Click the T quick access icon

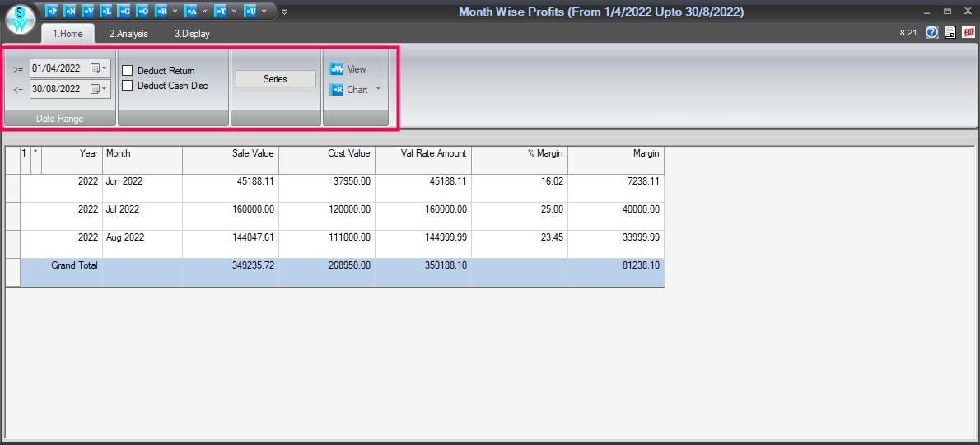pos(220,12)
